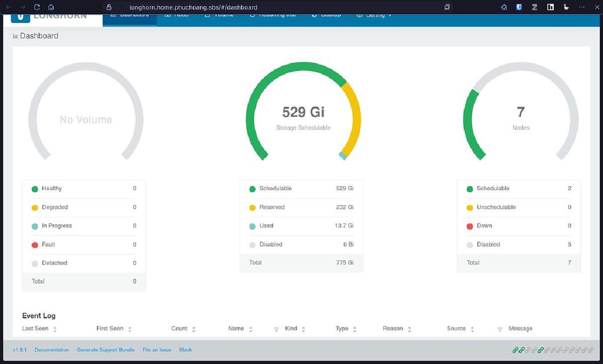Open the filter funnel on Message column
603x364 pixels.
point(500,329)
